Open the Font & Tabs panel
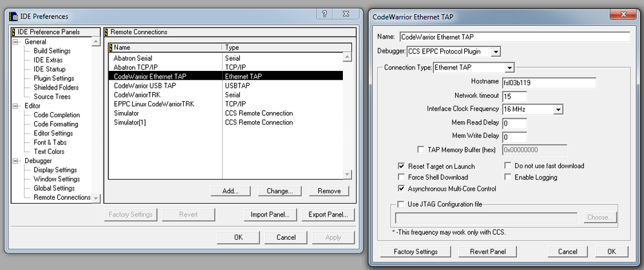Image resolution: width=644 pixels, height=270 pixels. point(50,142)
